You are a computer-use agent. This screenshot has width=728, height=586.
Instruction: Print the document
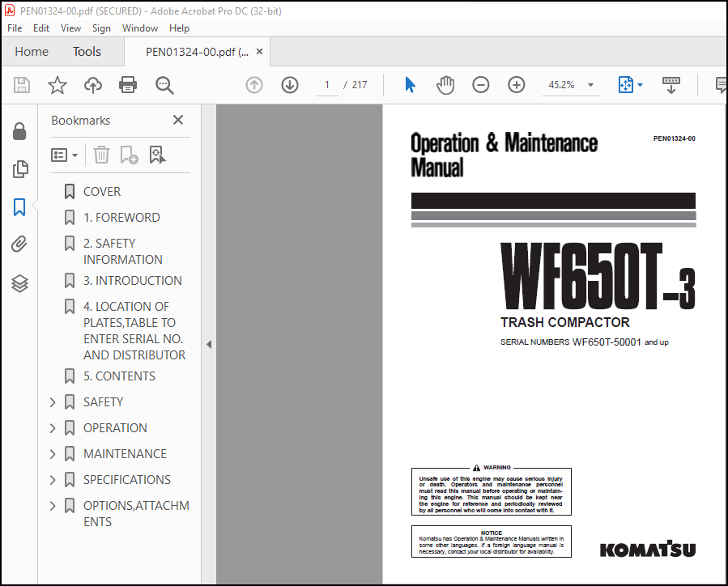(128, 84)
